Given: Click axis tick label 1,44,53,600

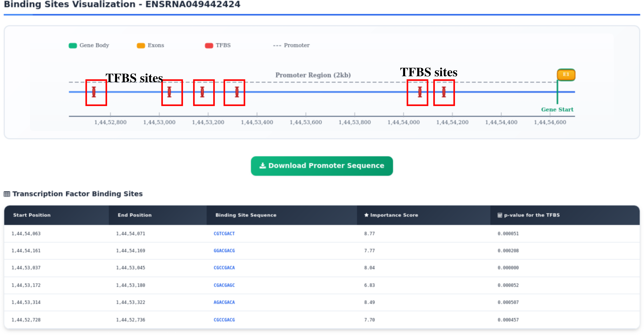Looking at the screenshot, I should pyautogui.click(x=306, y=122).
